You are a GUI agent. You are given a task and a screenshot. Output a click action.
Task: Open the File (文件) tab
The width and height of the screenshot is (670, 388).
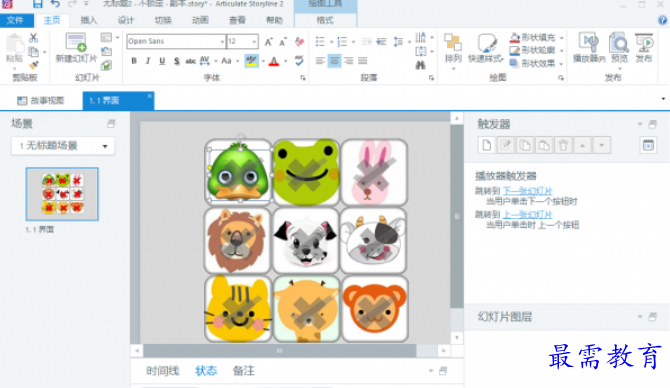tap(16, 20)
